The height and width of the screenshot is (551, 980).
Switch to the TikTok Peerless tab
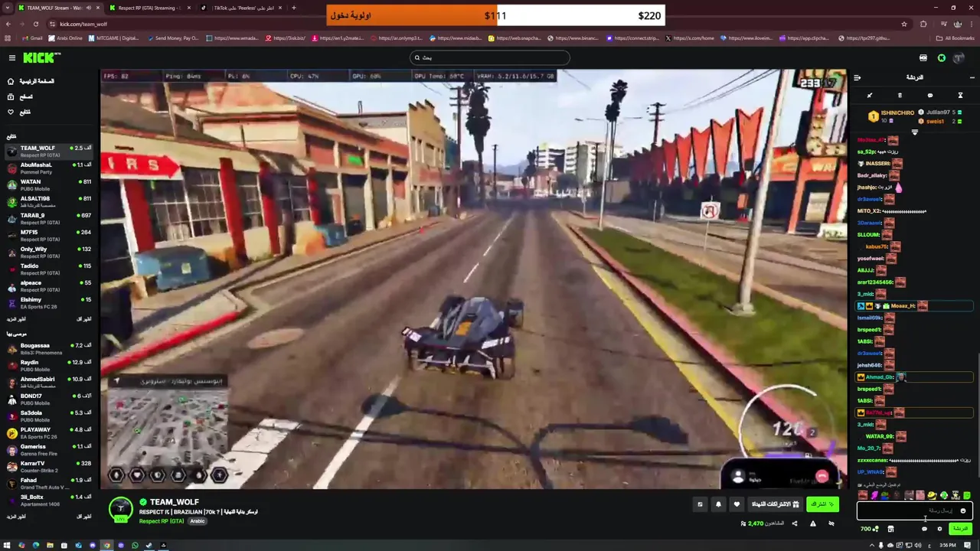coord(243,8)
